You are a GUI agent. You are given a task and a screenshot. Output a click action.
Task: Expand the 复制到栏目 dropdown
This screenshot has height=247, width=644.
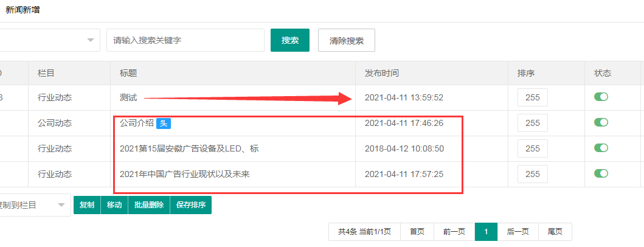[35, 204]
